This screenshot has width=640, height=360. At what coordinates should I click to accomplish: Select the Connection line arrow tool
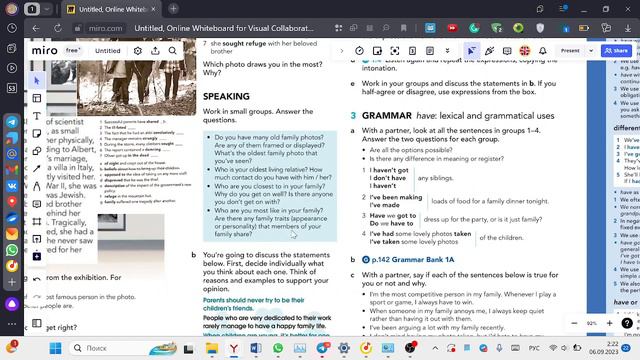pos(37,168)
